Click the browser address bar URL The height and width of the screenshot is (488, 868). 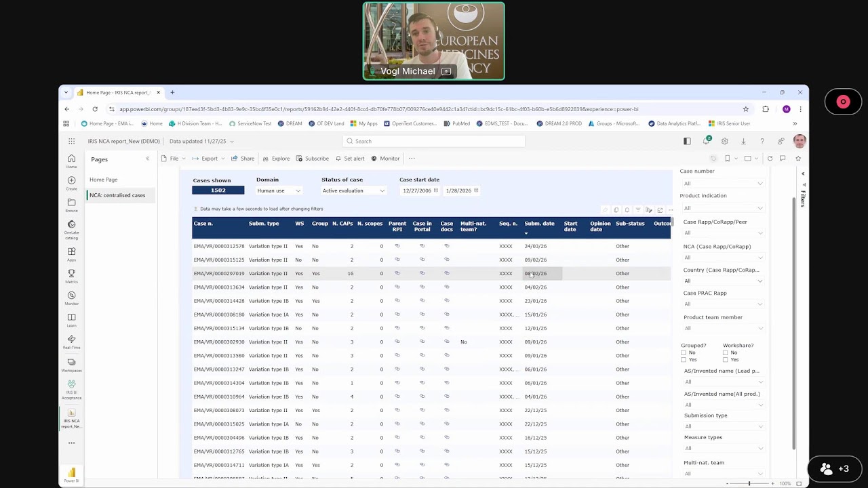(x=378, y=109)
